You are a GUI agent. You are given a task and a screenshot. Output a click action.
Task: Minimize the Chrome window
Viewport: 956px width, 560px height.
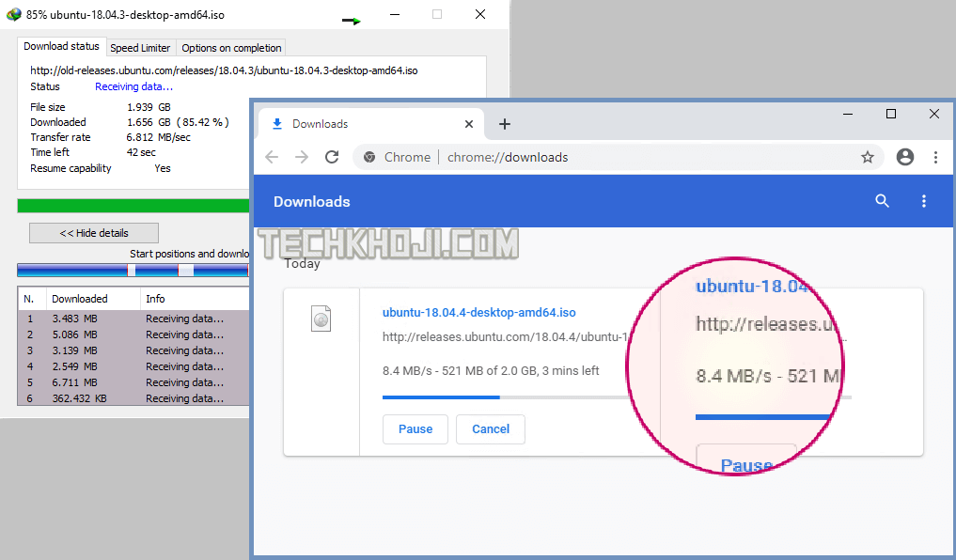tap(848, 114)
